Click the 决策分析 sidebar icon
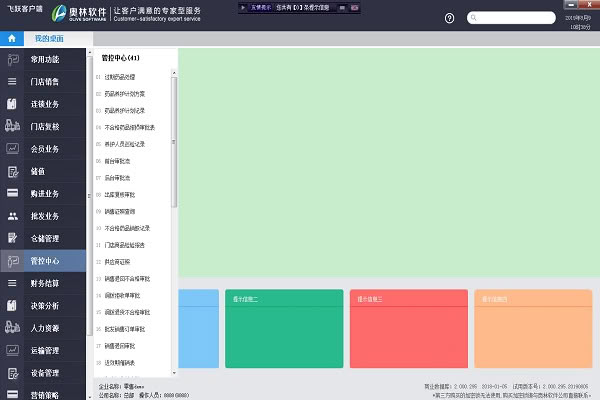 click(13, 305)
